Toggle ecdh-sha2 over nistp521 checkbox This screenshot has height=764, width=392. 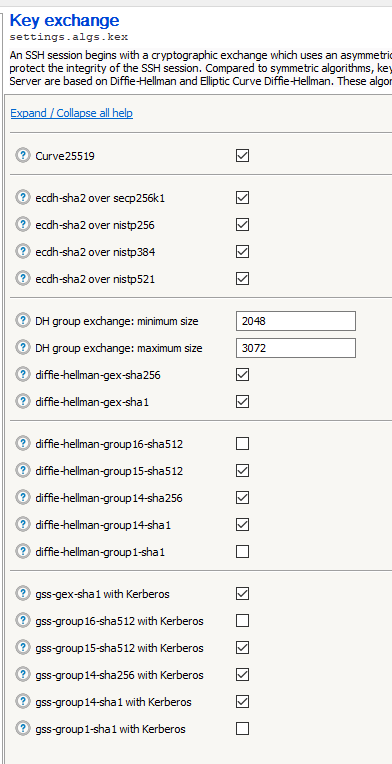coord(242,278)
